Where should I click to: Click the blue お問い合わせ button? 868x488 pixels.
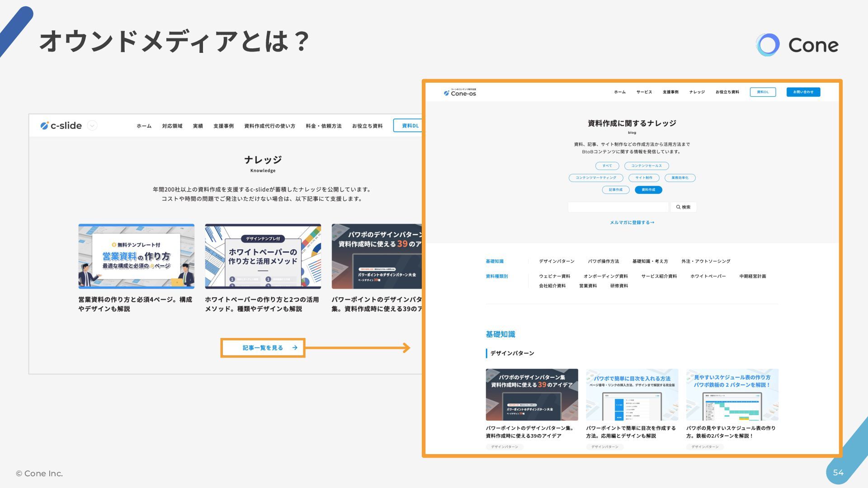coord(803,92)
